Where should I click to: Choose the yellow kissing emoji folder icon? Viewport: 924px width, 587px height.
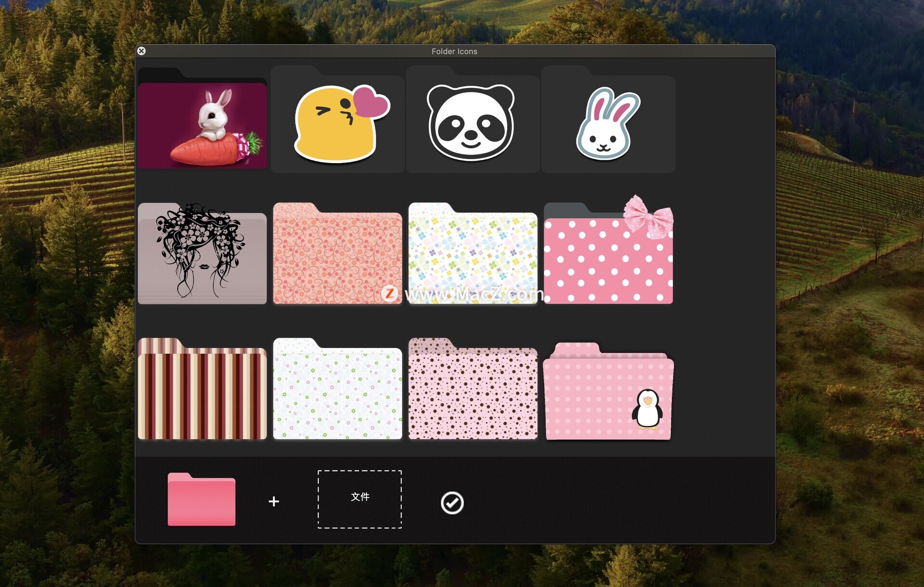click(337, 119)
